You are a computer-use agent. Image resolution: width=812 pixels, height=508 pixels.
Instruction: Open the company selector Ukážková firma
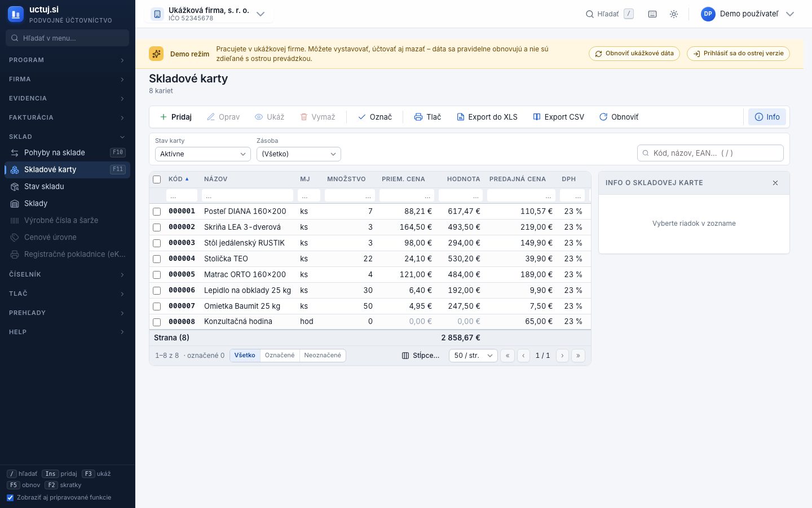(209, 14)
